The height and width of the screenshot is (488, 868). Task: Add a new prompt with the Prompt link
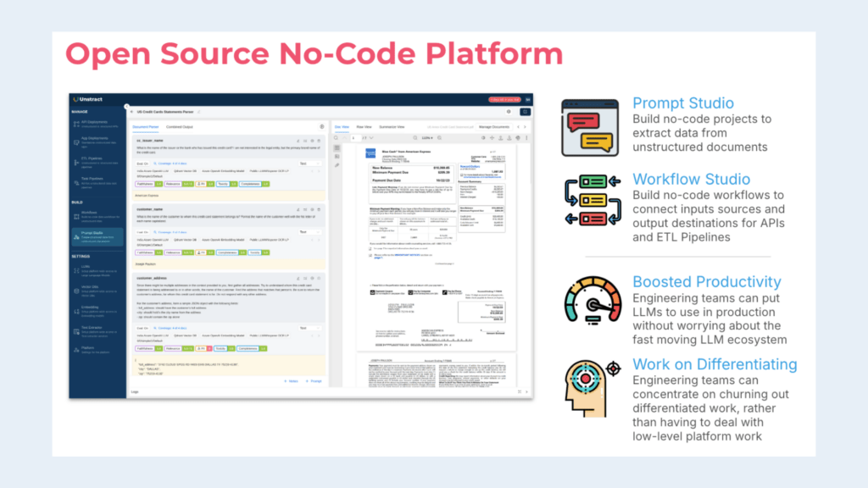[x=314, y=381]
